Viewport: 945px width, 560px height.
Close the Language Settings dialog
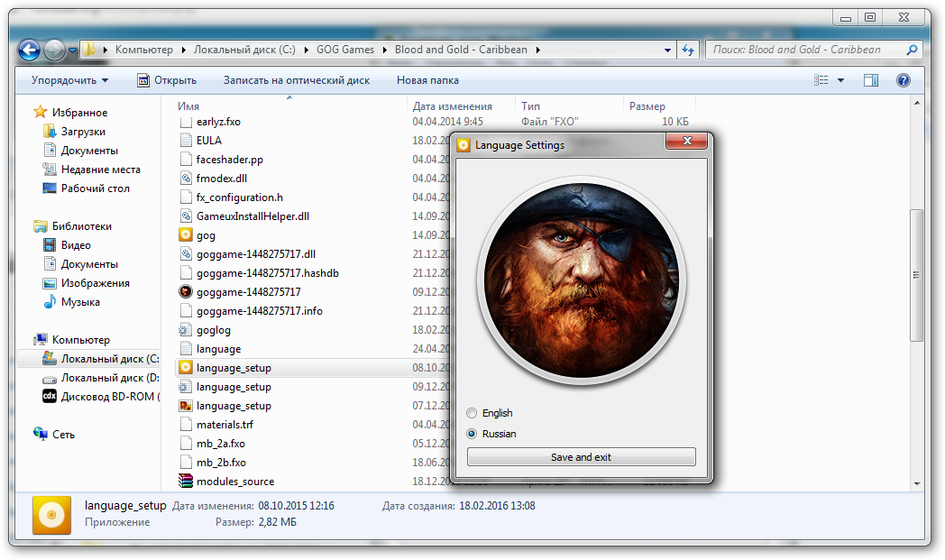[686, 141]
